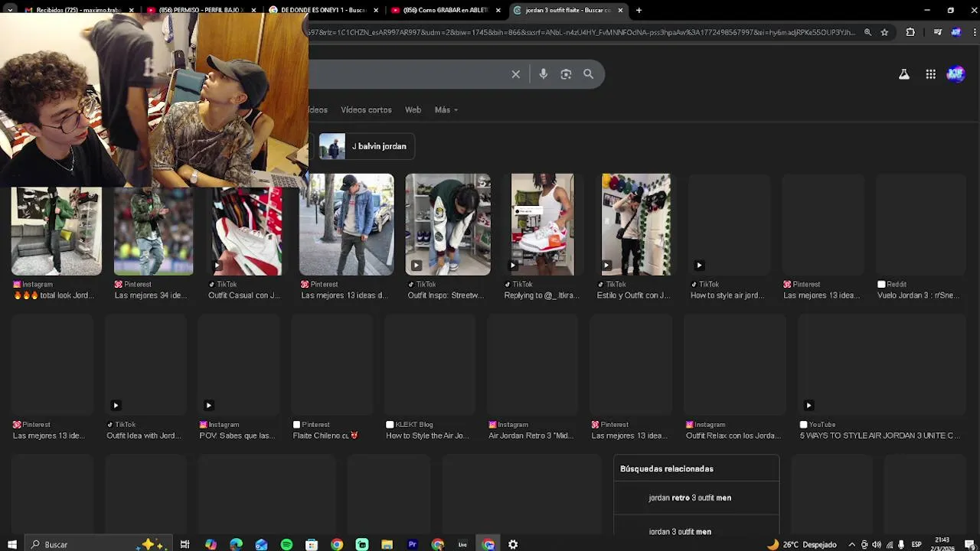
Task: Click the magnifier search submit icon
Action: [x=588, y=74]
